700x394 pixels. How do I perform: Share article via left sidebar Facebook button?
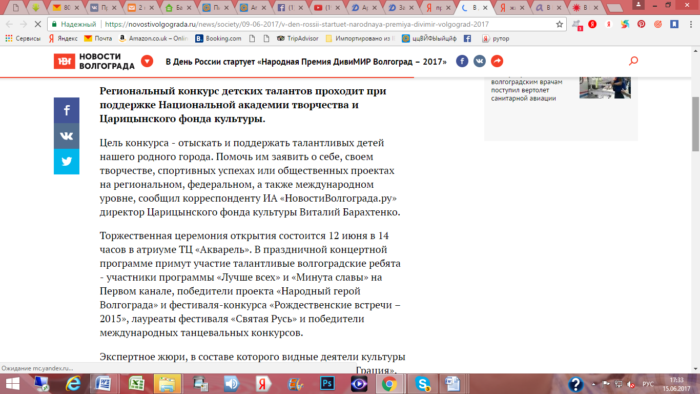[x=67, y=110]
